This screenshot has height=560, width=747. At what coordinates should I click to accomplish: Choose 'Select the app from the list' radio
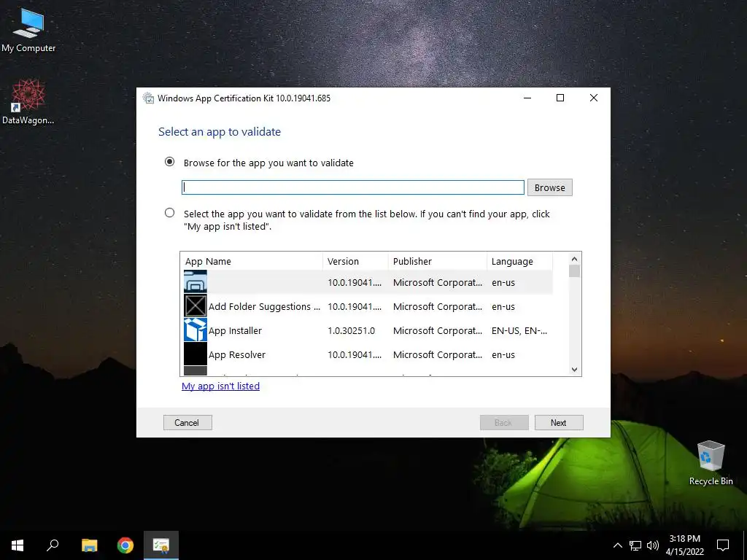[x=169, y=213]
